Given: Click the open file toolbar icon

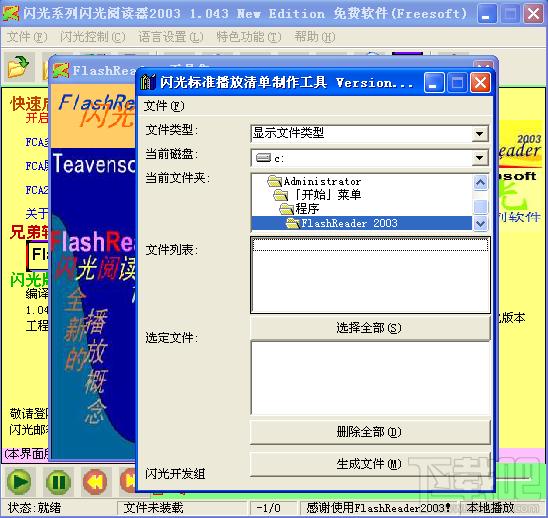Looking at the screenshot, I should pos(19,66).
